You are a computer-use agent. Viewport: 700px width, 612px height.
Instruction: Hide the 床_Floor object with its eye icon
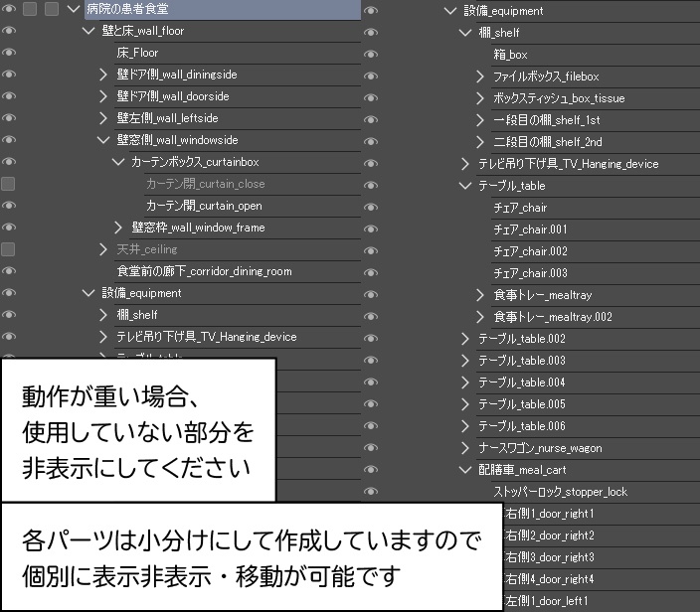(9, 53)
